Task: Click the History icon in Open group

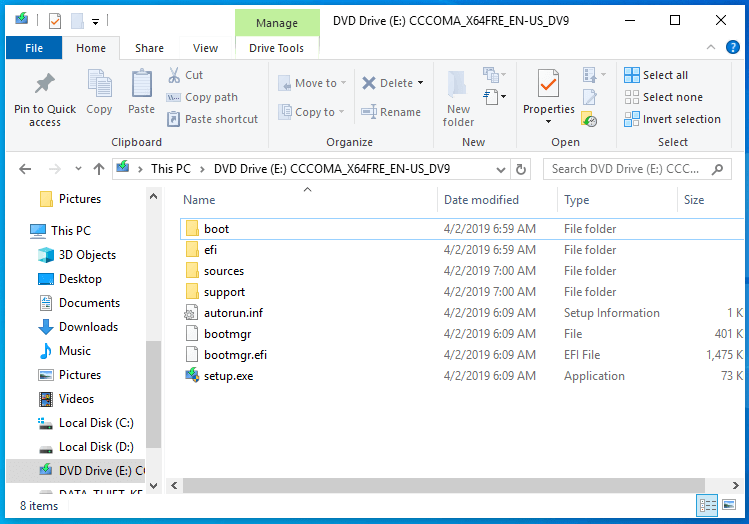Action: point(589,119)
